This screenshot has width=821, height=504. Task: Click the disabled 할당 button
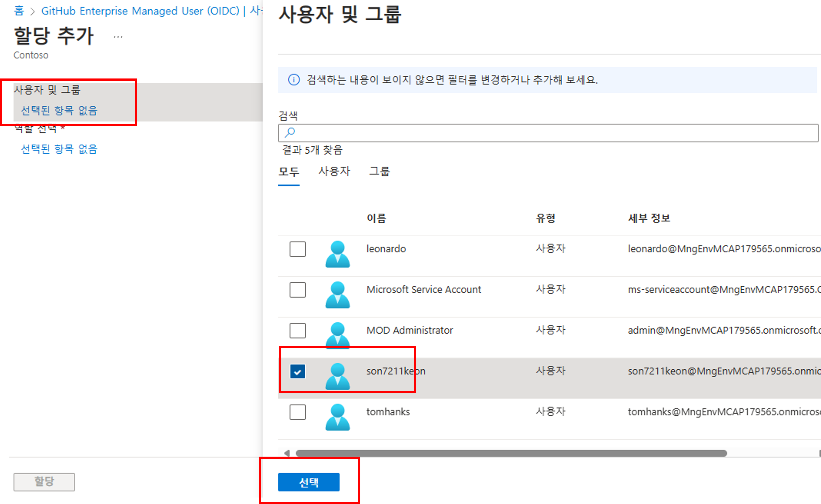(44, 482)
